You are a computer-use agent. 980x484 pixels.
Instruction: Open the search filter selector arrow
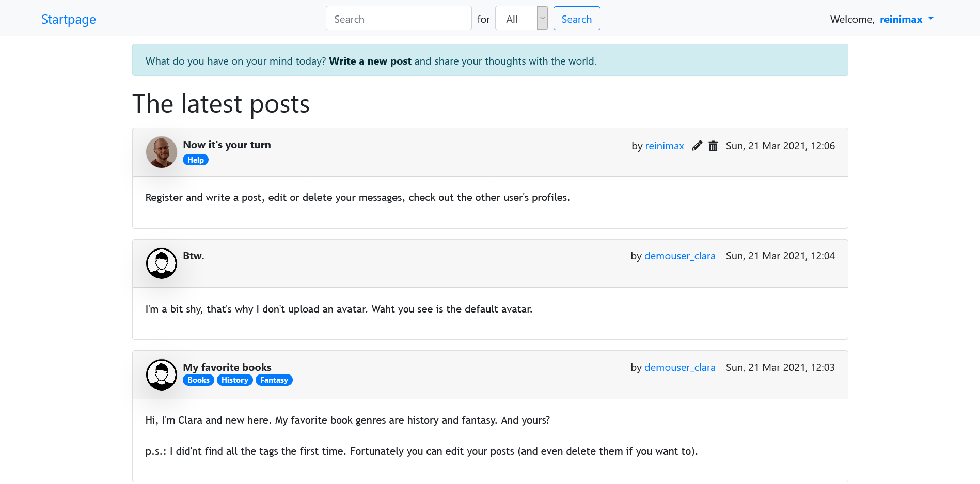[542, 18]
